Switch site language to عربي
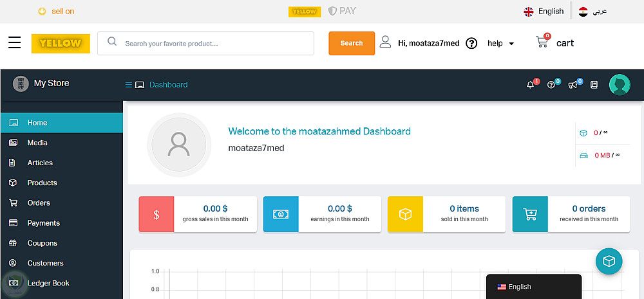This screenshot has height=299, width=644. click(x=600, y=12)
